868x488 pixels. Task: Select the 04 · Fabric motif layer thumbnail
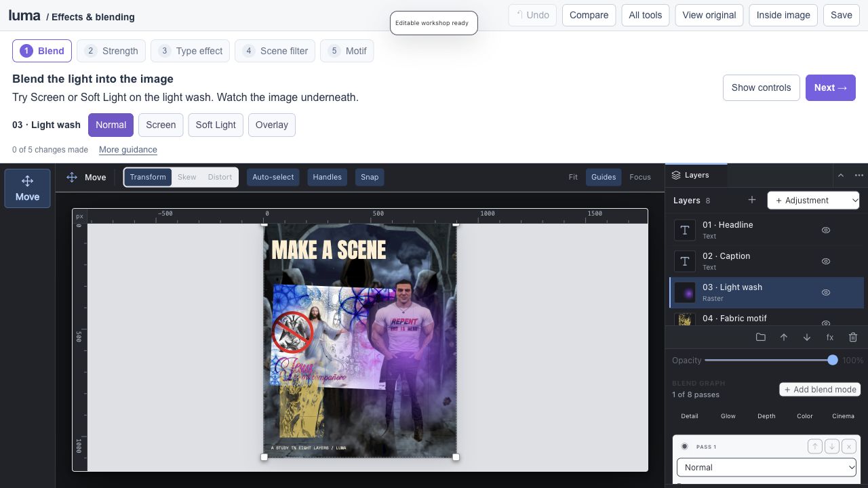(685, 319)
